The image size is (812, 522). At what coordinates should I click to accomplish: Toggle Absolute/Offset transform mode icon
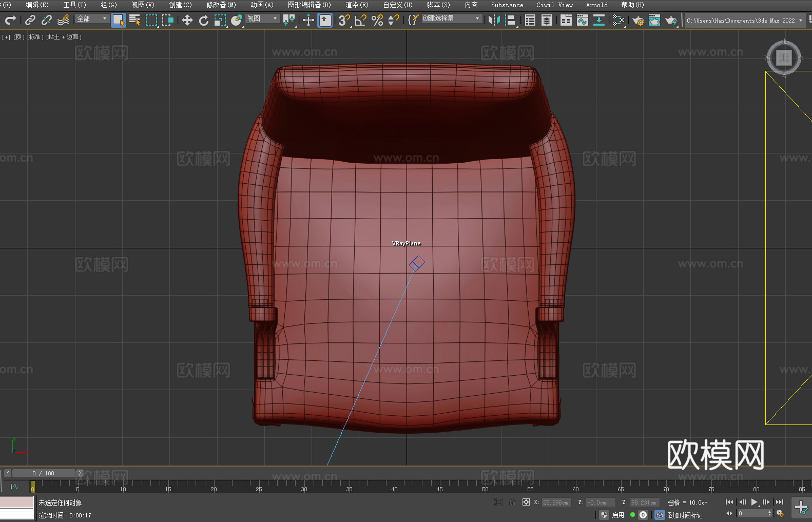tap(526, 502)
